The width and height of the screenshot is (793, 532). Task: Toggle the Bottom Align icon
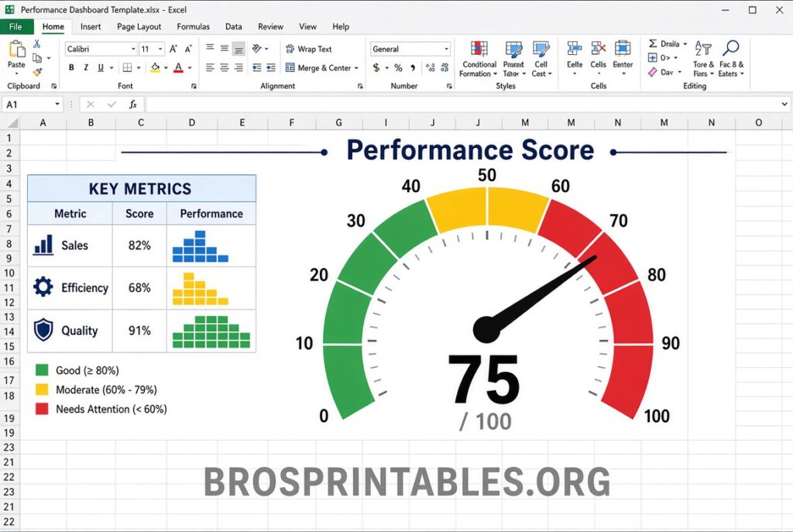(239, 49)
